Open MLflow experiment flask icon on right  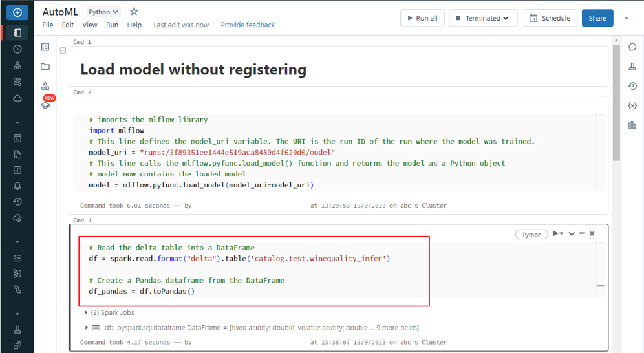pos(632,66)
